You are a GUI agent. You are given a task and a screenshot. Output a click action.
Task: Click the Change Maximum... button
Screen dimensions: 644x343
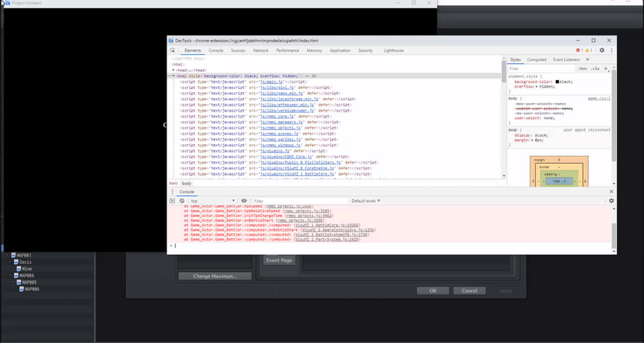tap(215, 276)
